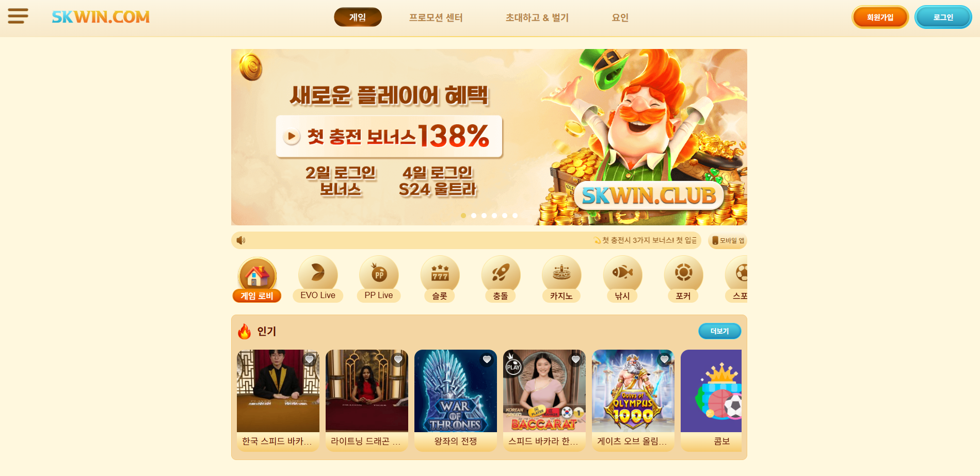The width and height of the screenshot is (980, 476).
Task: Select the 낚시 fish icon
Action: (x=622, y=273)
